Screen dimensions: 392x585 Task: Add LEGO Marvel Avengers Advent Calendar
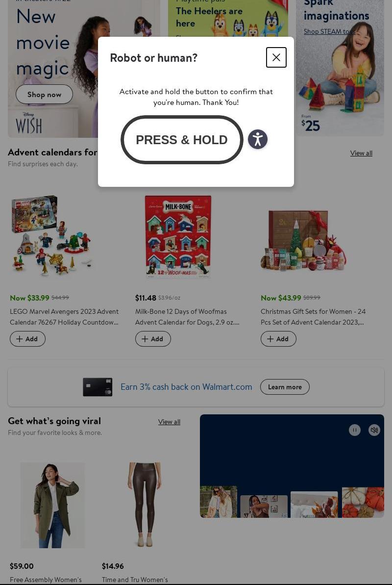click(27, 339)
